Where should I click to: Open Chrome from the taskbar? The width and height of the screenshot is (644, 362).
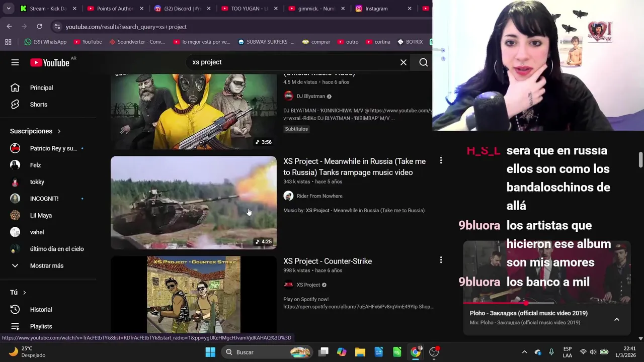416,352
